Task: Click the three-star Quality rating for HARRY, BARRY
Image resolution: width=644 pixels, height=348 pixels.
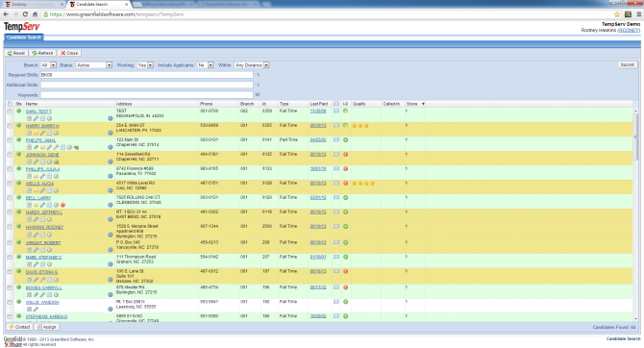Action: 360,126
